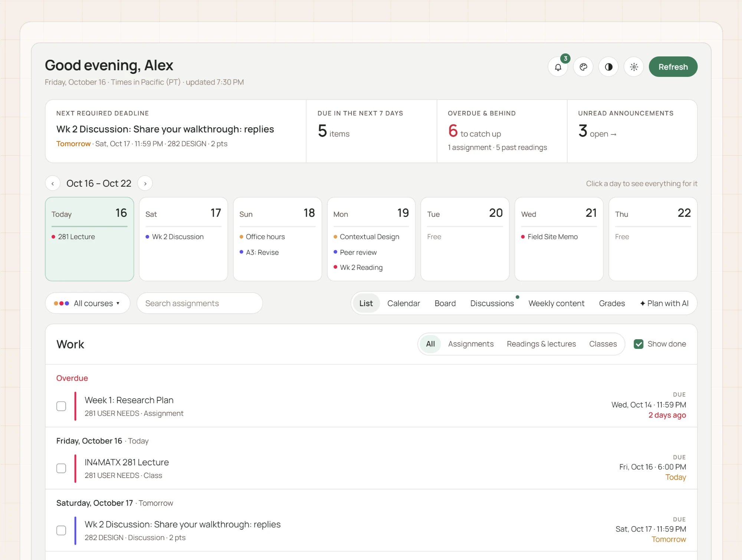Image resolution: width=742 pixels, height=560 pixels.
Task: Click the Contextual Design entry
Action: click(366, 237)
